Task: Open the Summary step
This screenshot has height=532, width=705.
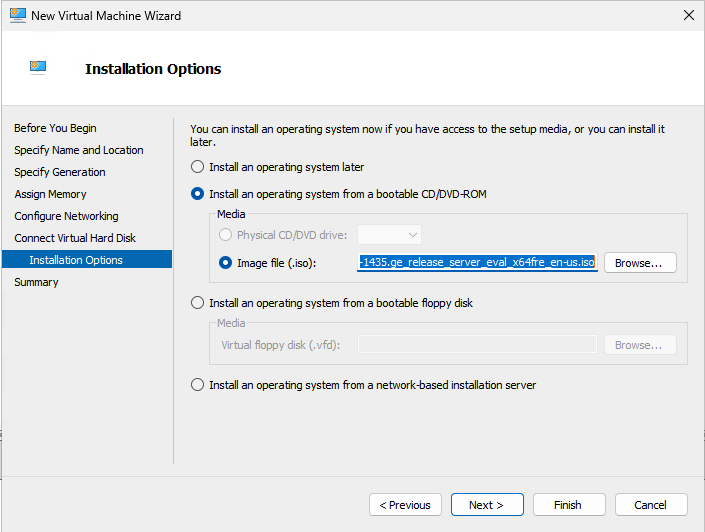Action: click(x=36, y=282)
